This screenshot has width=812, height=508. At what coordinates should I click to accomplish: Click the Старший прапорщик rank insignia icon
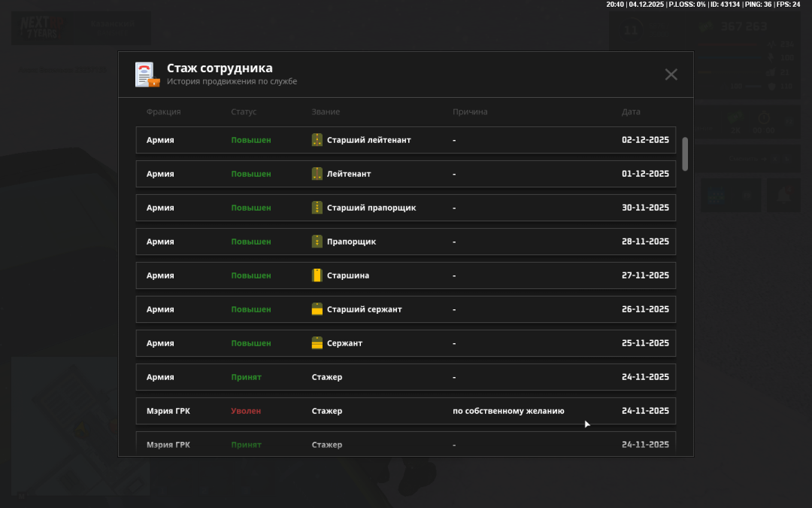317,208
